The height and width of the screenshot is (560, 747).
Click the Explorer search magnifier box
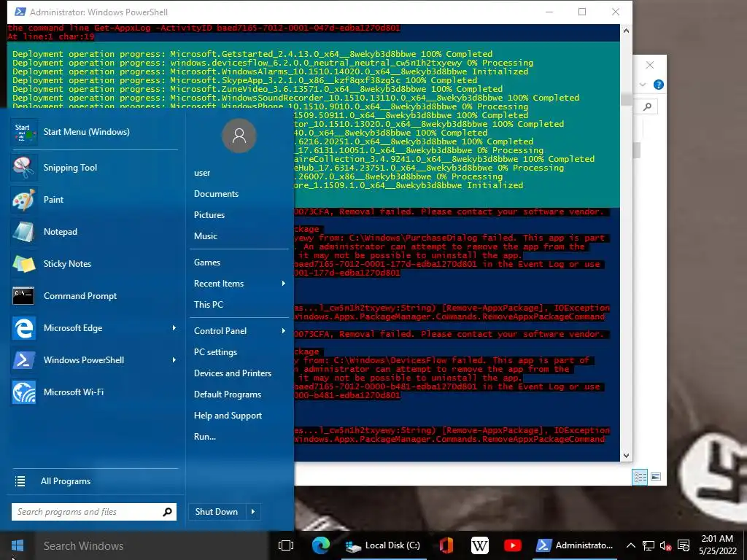pyautogui.click(x=646, y=106)
